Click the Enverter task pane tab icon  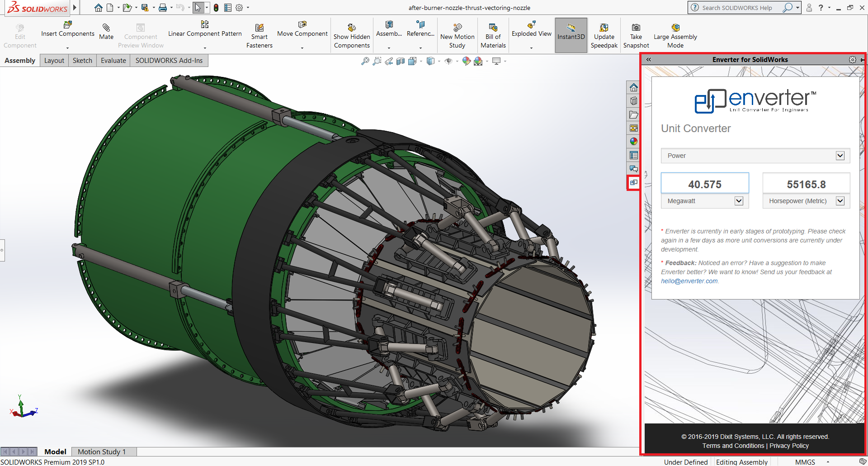tap(634, 183)
